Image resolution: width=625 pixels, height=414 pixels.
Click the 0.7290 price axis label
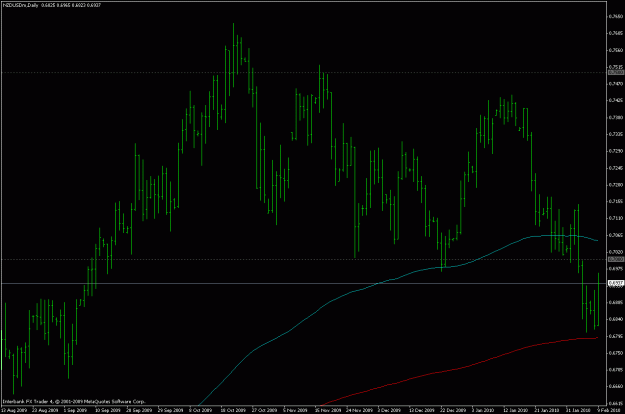click(x=616, y=151)
